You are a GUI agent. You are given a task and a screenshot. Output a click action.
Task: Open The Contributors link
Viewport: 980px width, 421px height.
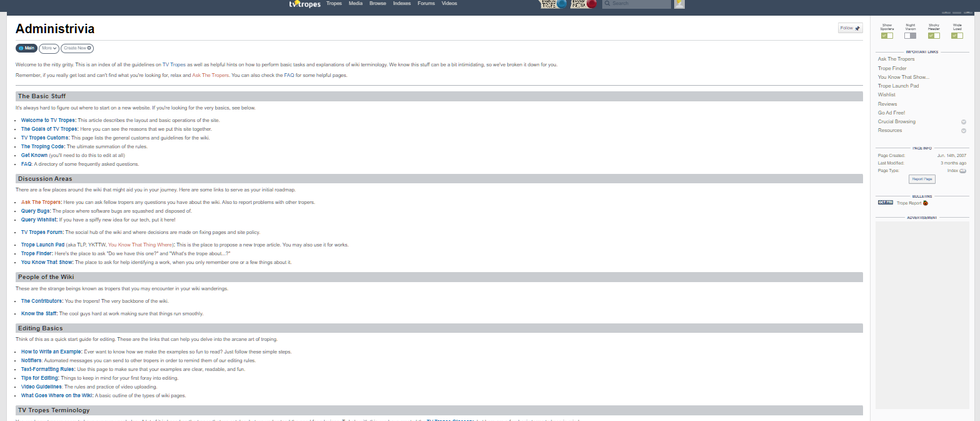(x=43, y=301)
